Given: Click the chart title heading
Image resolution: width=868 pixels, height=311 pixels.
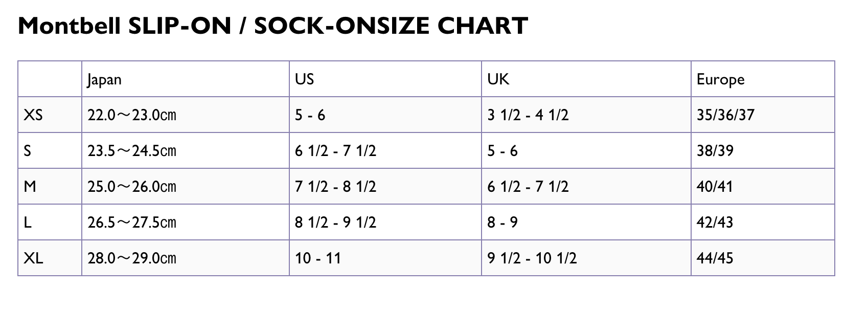Looking at the screenshot, I should pos(272,26).
